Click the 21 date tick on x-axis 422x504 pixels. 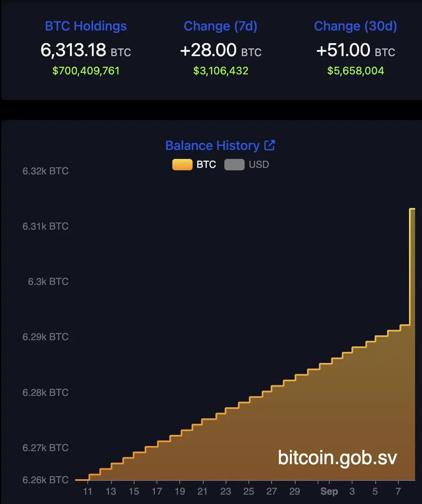pyautogui.click(x=202, y=491)
